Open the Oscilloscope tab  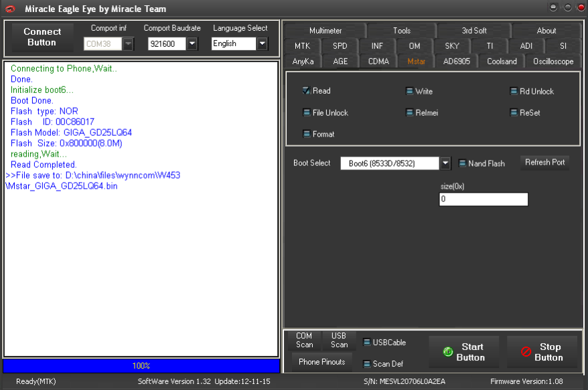point(553,61)
